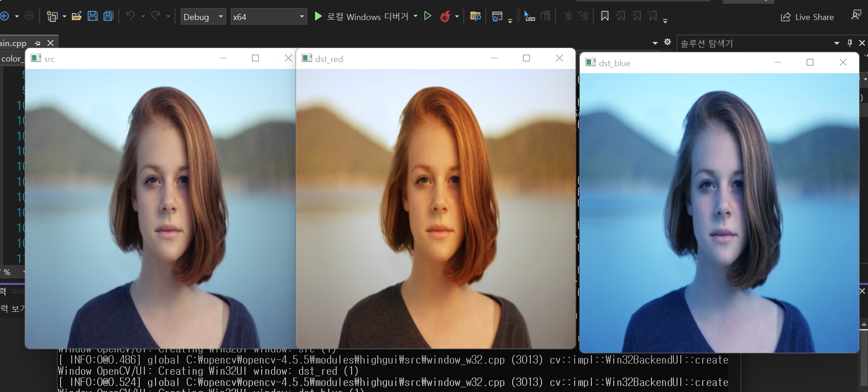Click the start without debugging outline play icon

pos(427,16)
